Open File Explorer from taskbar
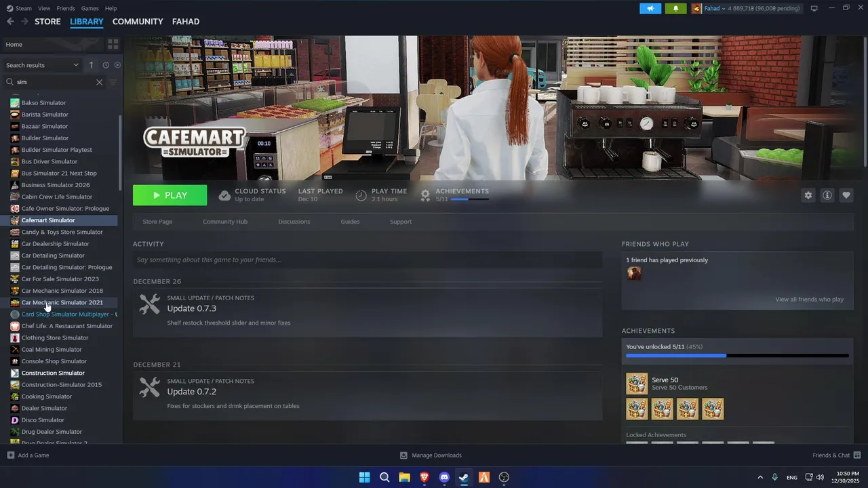This screenshot has width=868, height=488. (404, 477)
